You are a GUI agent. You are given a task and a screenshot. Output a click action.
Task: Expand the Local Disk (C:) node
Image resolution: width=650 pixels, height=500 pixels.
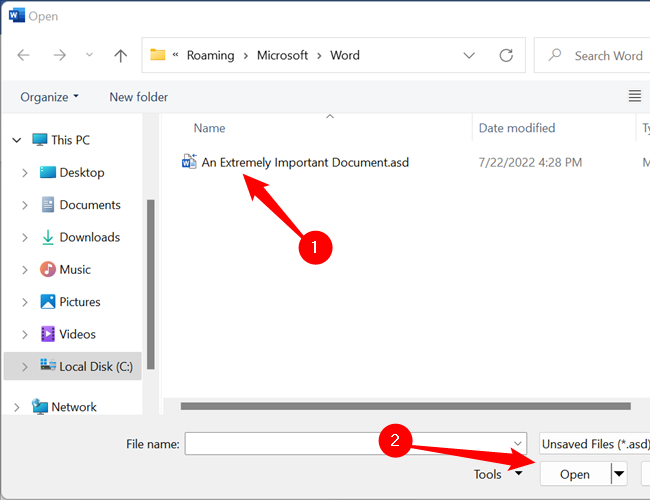pos(24,367)
